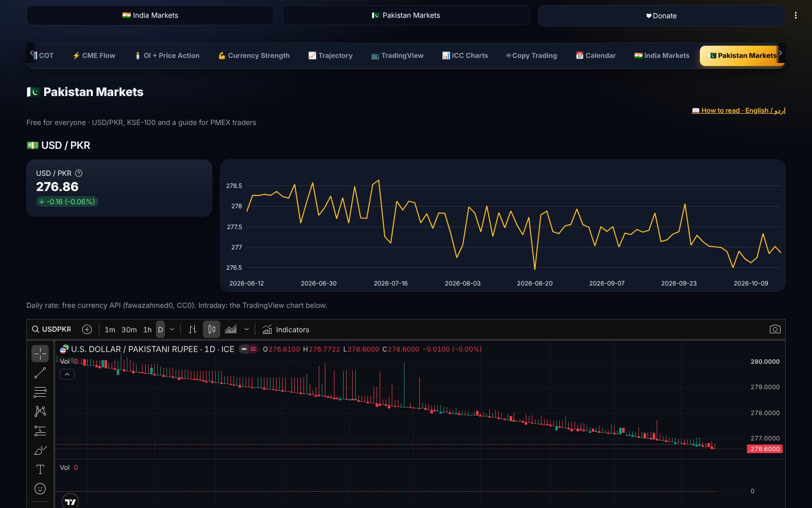Open the Fibonacci retracement tool

[x=40, y=392]
